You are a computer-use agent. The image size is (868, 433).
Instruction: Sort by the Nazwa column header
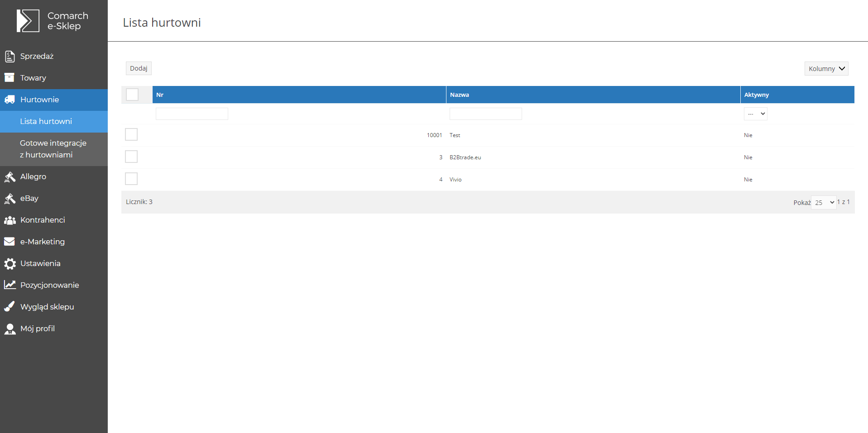(x=593, y=95)
